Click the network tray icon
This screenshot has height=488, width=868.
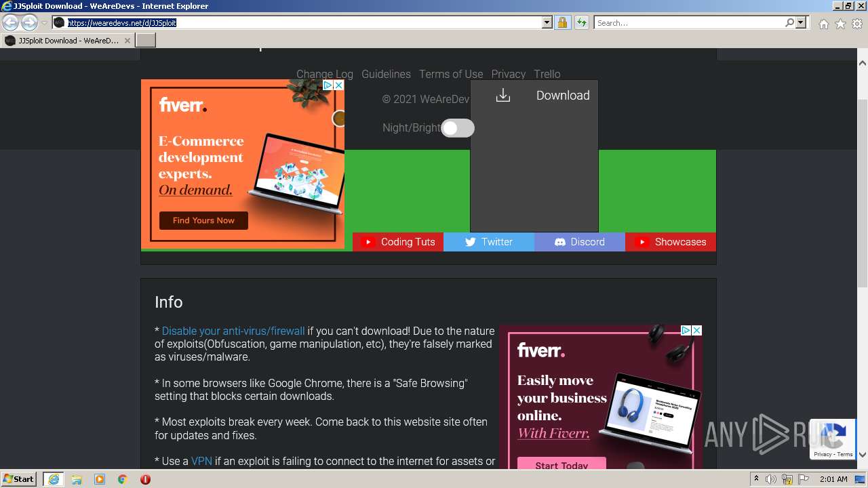788,479
